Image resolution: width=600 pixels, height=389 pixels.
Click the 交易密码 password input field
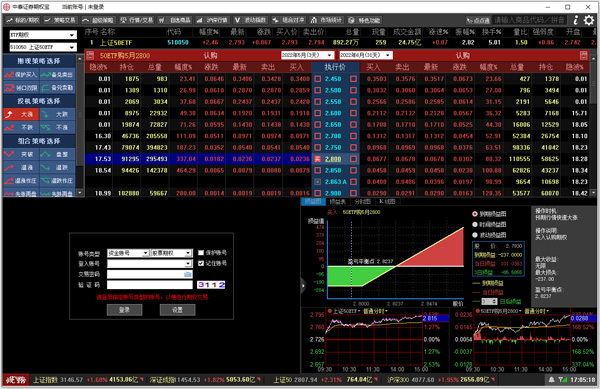pyautogui.click(x=150, y=274)
